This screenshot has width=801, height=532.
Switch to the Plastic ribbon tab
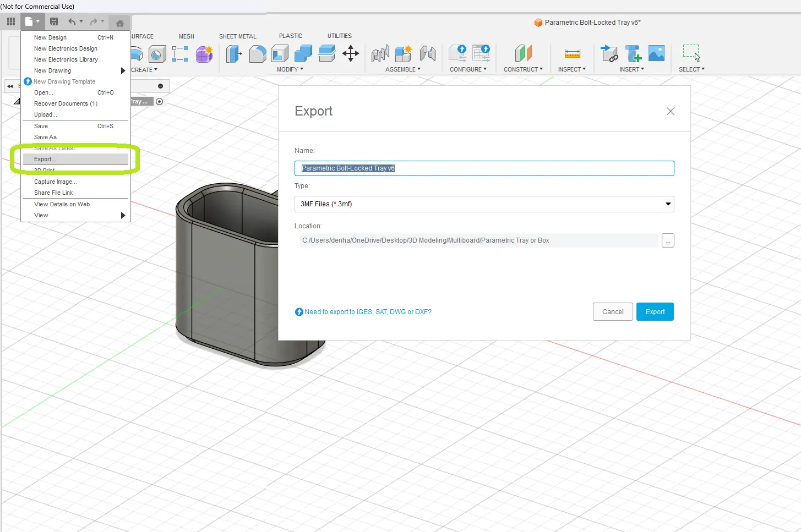(x=291, y=36)
